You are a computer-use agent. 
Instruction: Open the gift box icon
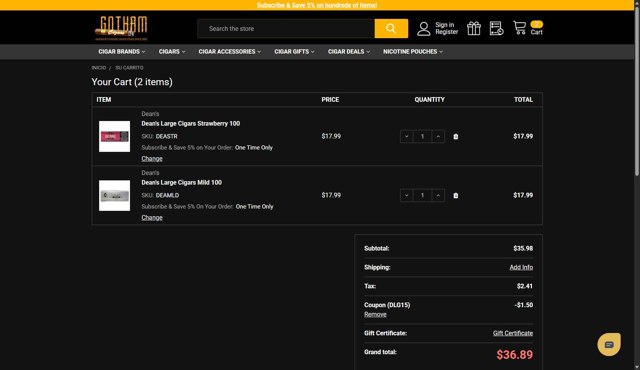474,29
